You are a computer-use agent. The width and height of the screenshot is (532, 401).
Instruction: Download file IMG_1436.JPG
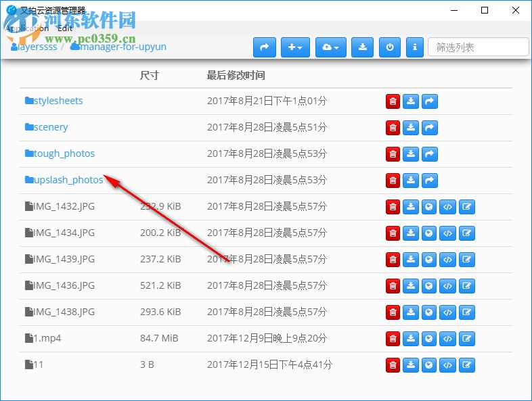point(411,286)
